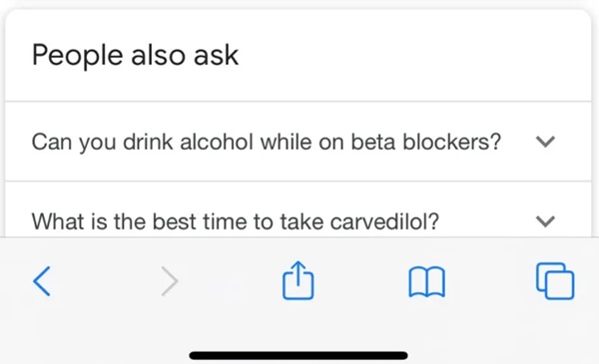Click the empty space right of 'People also ask'
This screenshot has width=599, height=364.
pos(412,55)
